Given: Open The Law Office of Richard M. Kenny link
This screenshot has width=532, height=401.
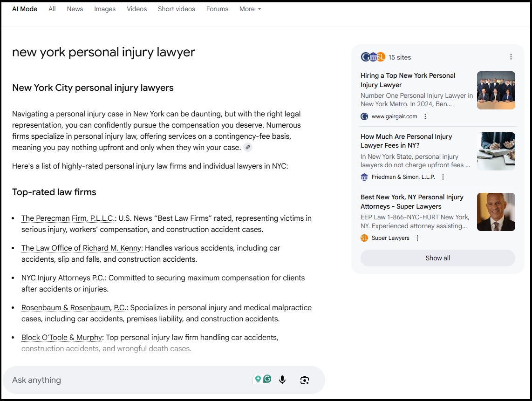Looking at the screenshot, I should click(x=81, y=248).
